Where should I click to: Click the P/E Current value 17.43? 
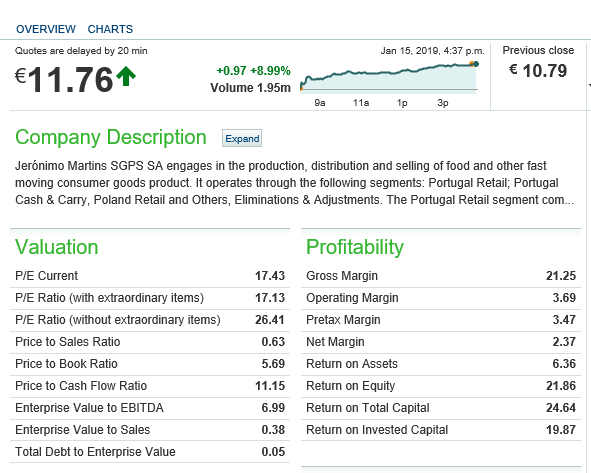pos(270,276)
